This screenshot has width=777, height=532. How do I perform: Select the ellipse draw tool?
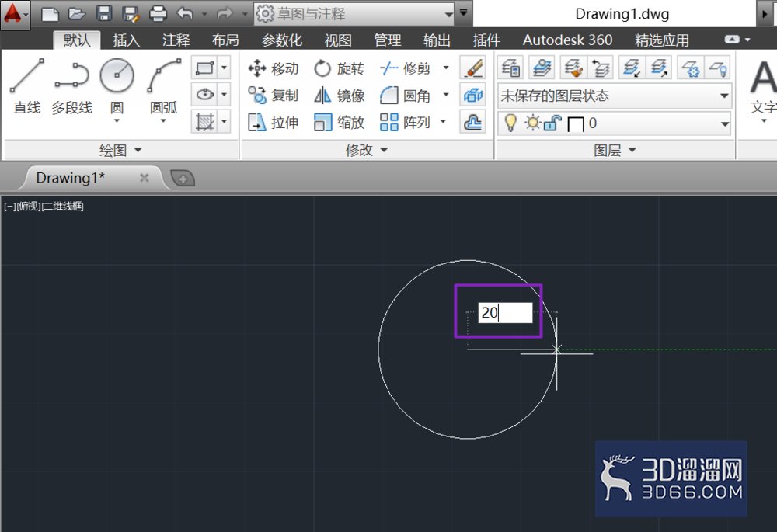click(204, 94)
